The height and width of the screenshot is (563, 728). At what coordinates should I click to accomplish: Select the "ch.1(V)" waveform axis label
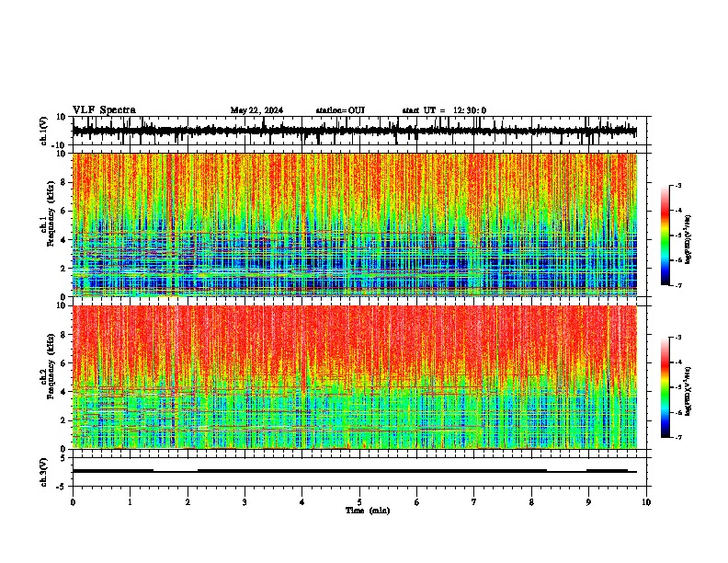[x=44, y=131]
